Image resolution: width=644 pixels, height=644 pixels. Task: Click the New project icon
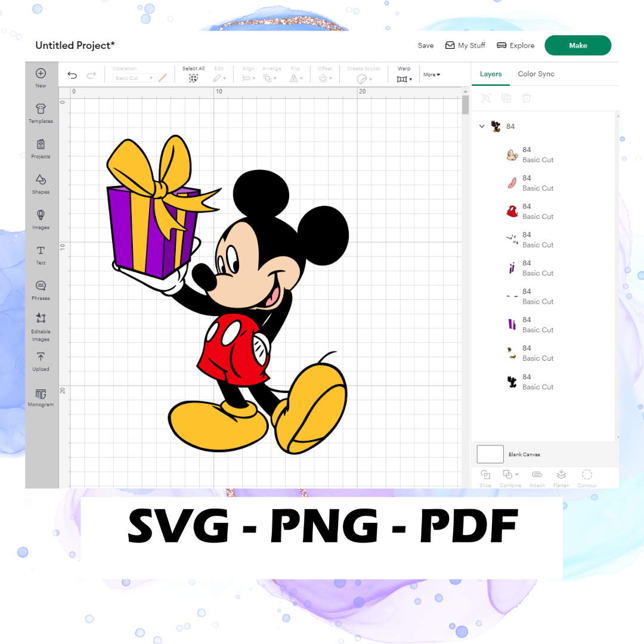(41, 73)
